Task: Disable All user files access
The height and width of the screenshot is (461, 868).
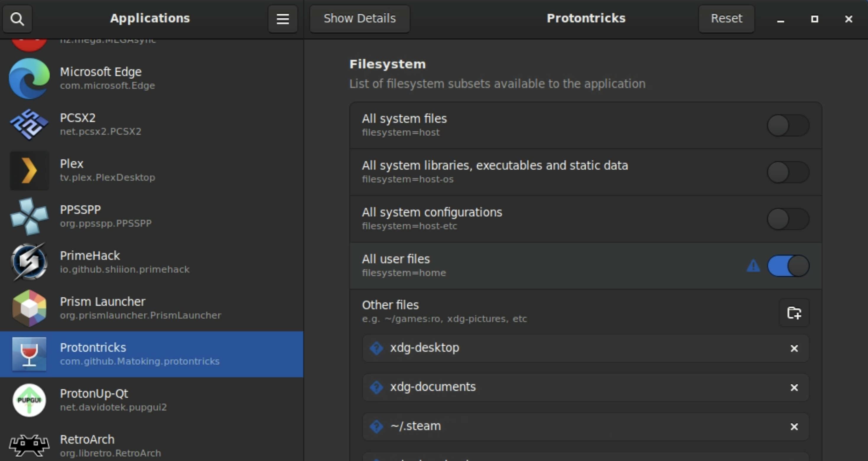Action: click(788, 266)
